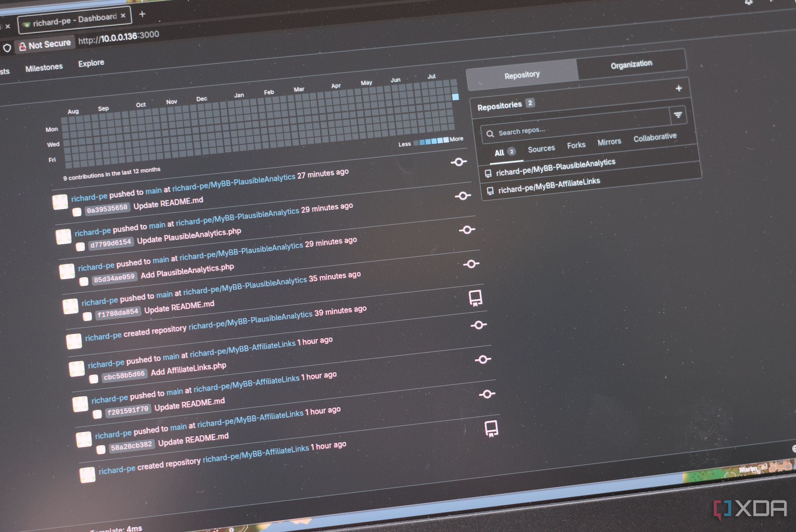Click repository icon beside AffiliateLinks created entry
The image size is (796, 532).
coord(491,429)
